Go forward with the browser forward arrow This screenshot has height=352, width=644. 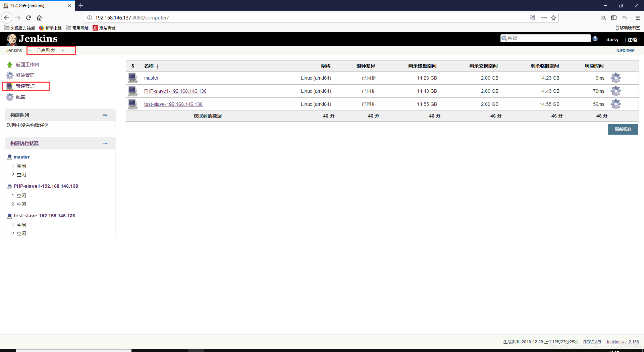[18, 18]
